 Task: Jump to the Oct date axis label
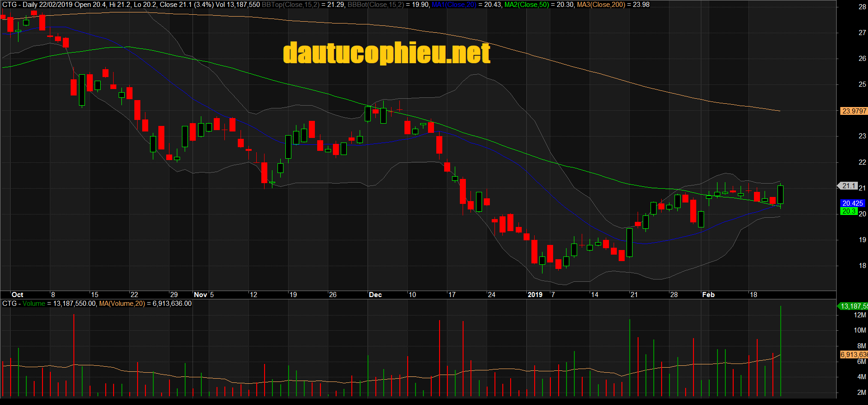[x=18, y=295]
